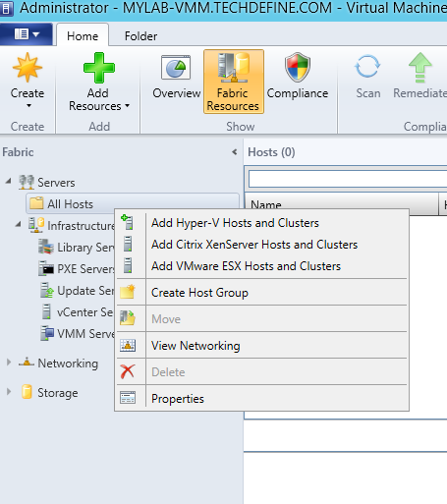The height and width of the screenshot is (504, 447).
Task: Click the hosts search input field
Action: (348, 179)
